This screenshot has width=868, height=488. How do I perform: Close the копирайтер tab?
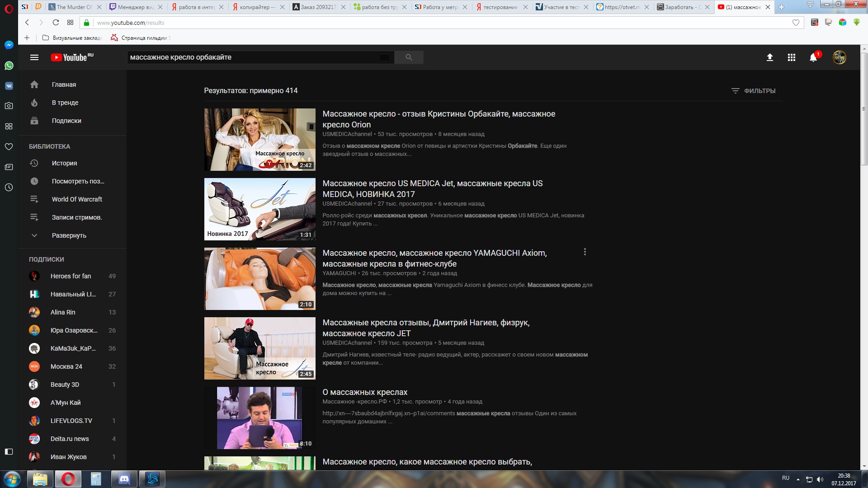282,7
